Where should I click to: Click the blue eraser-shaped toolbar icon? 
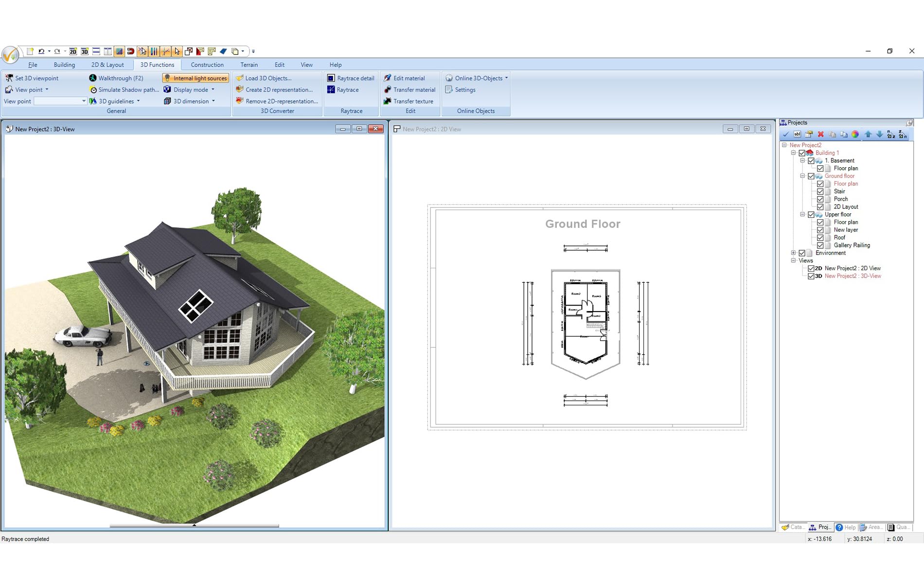(223, 51)
